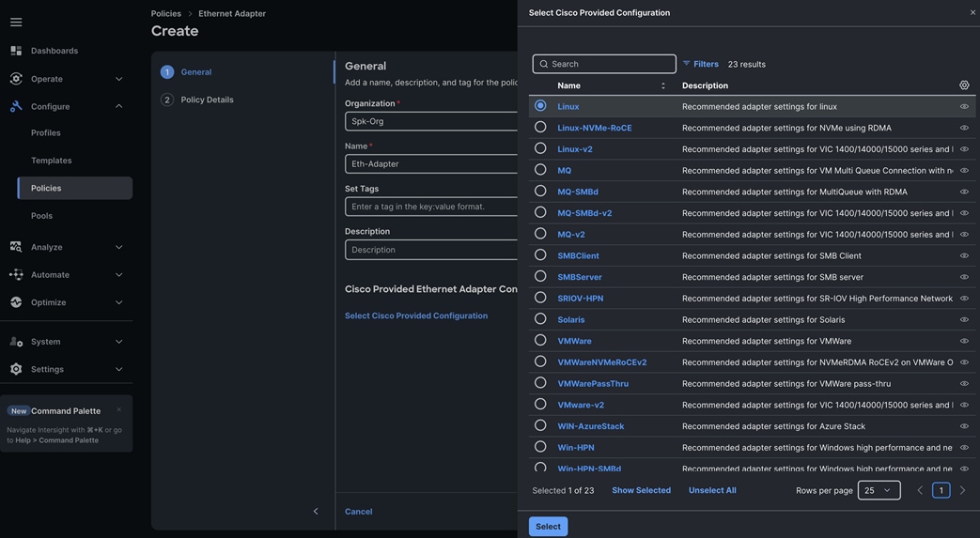
Task: Select the MQ radio button
Action: (x=540, y=169)
